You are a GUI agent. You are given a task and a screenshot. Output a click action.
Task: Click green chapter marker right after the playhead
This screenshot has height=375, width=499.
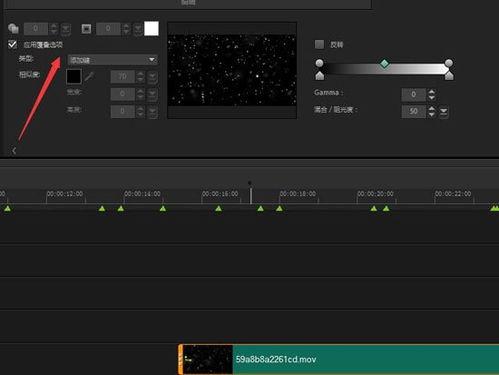[260, 208]
